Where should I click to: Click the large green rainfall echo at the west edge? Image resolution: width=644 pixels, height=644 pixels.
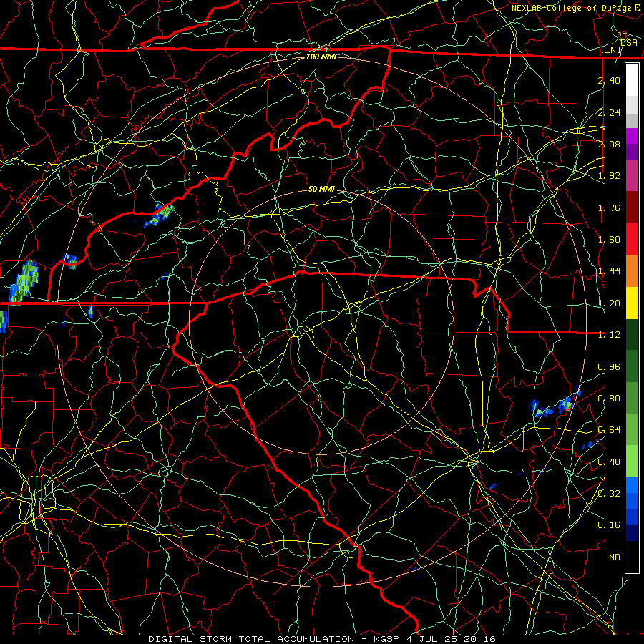(24, 283)
